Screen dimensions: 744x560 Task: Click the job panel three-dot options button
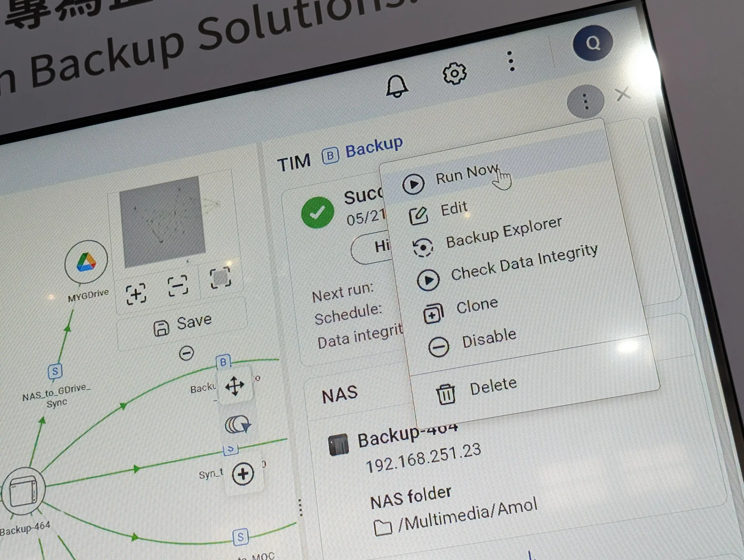pos(586,101)
